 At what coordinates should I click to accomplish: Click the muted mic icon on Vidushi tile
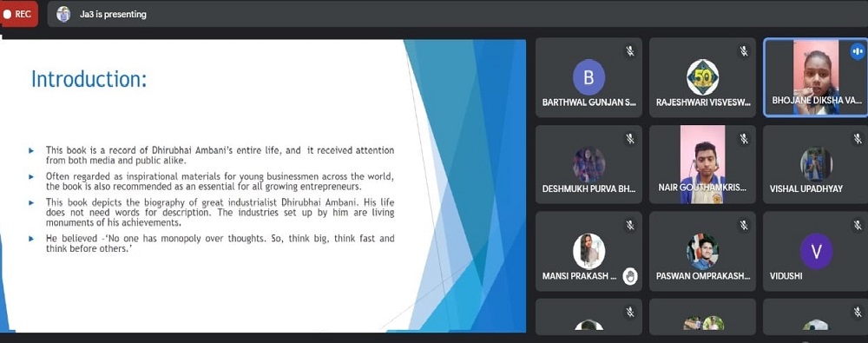[857, 225]
